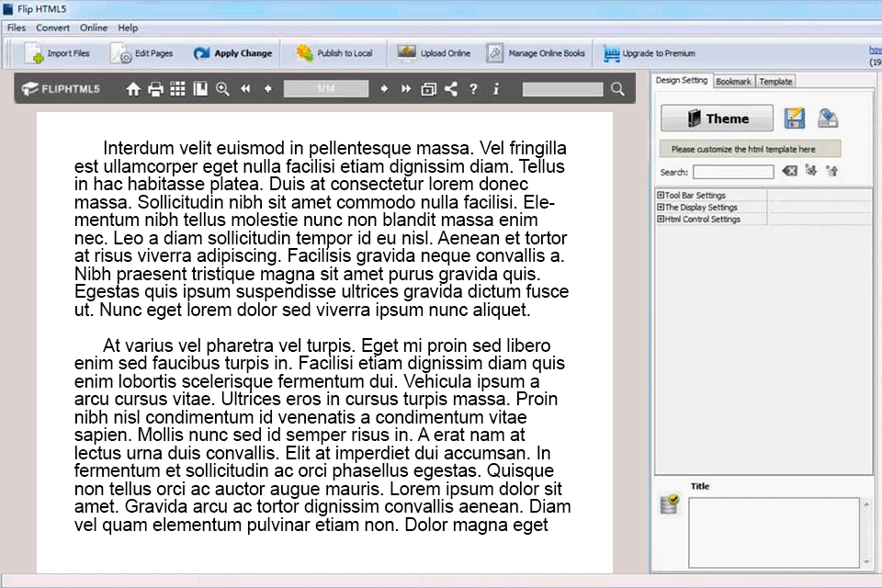The width and height of the screenshot is (882, 588).
Task: Click the viewer toolbar search text field
Action: (562, 89)
